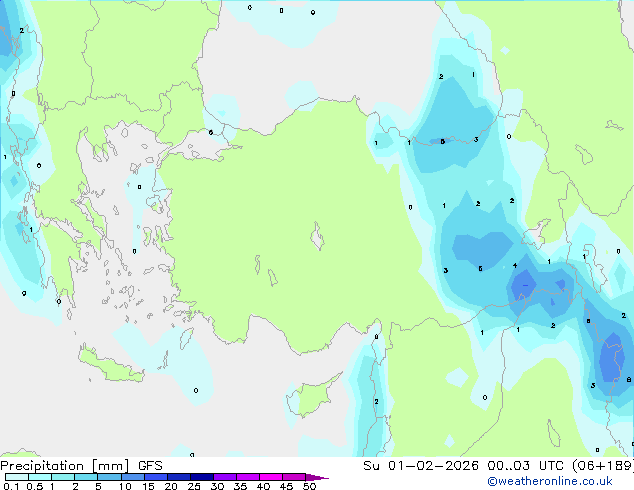Click the 15–20 mm legend swatch
The height and width of the screenshot is (490, 634).
[156, 477]
